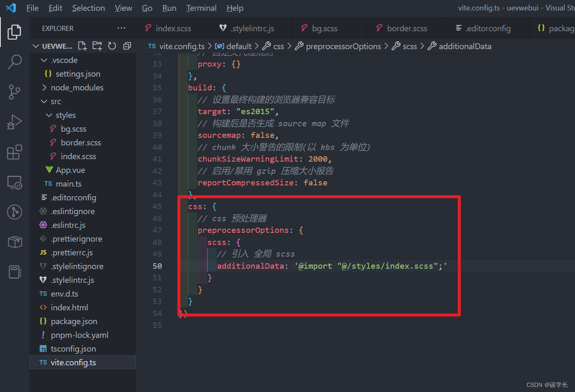Open Run and Debug view
575x392 pixels.
tap(15, 122)
